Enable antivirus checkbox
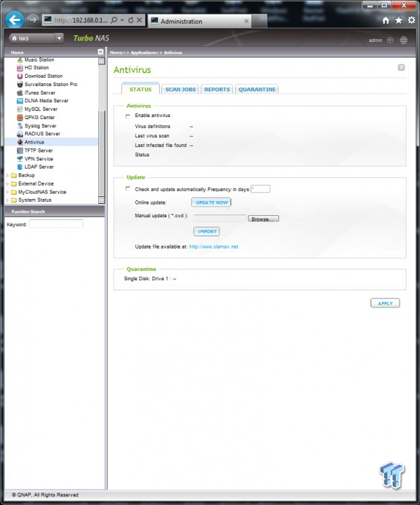The height and width of the screenshot is (505, 420). [128, 116]
